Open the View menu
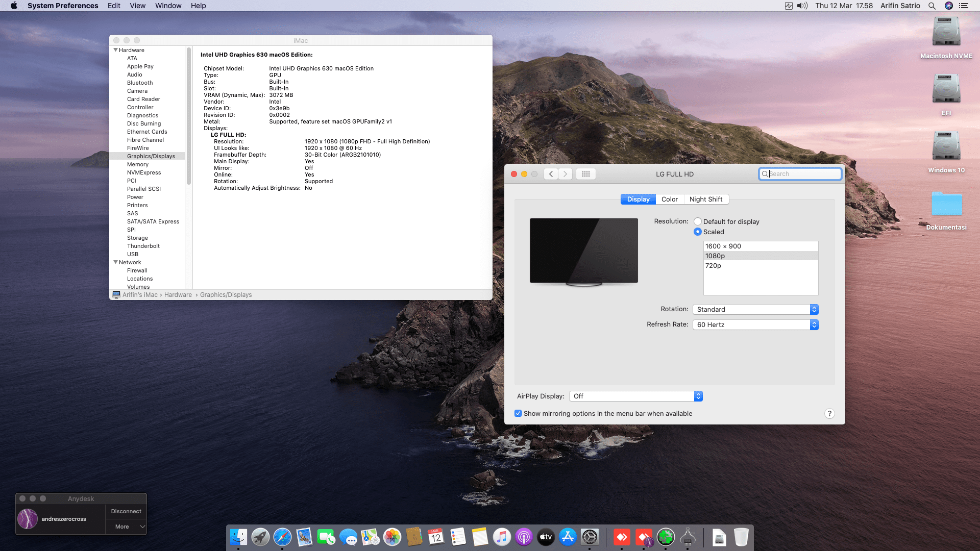Screen dimensions: 980x551 (x=137, y=6)
